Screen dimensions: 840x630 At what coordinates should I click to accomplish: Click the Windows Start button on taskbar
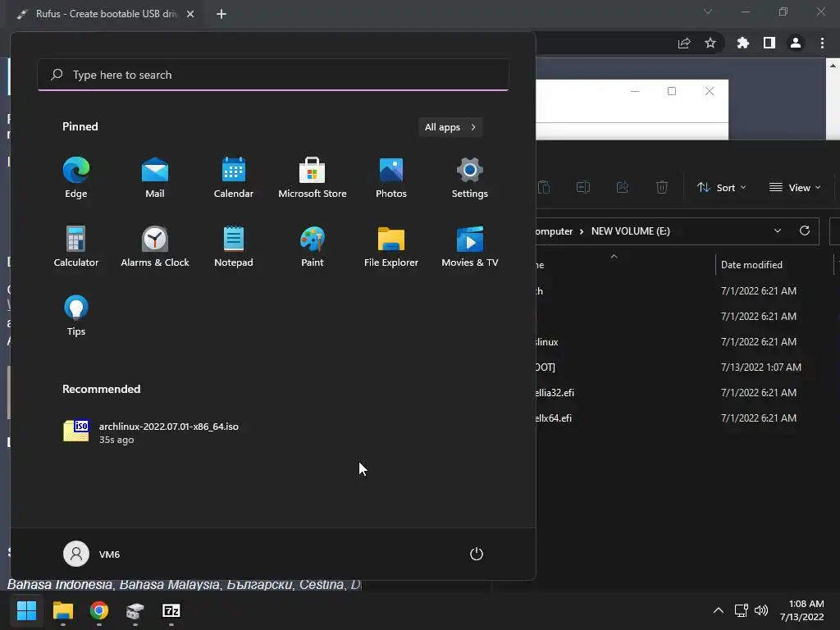tap(26, 610)
